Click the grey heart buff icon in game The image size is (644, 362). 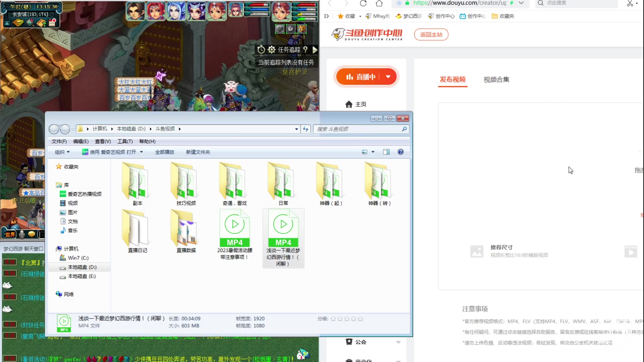[x=280, y=29]
